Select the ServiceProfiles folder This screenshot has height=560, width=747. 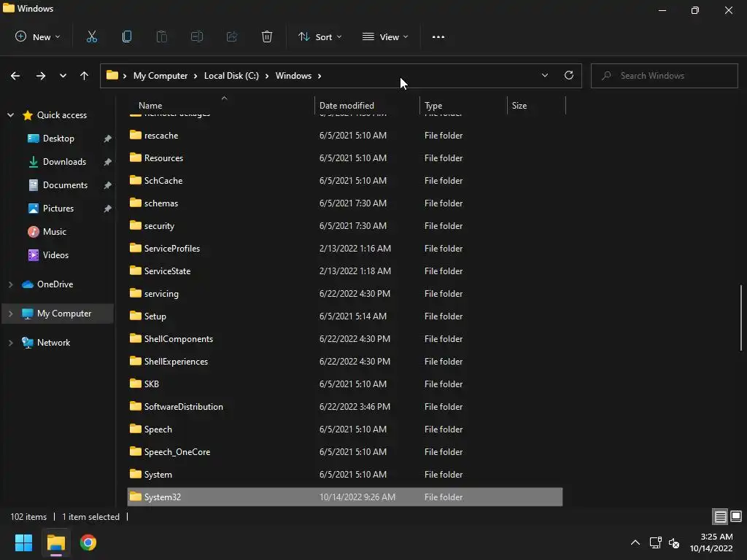point(172,249)
